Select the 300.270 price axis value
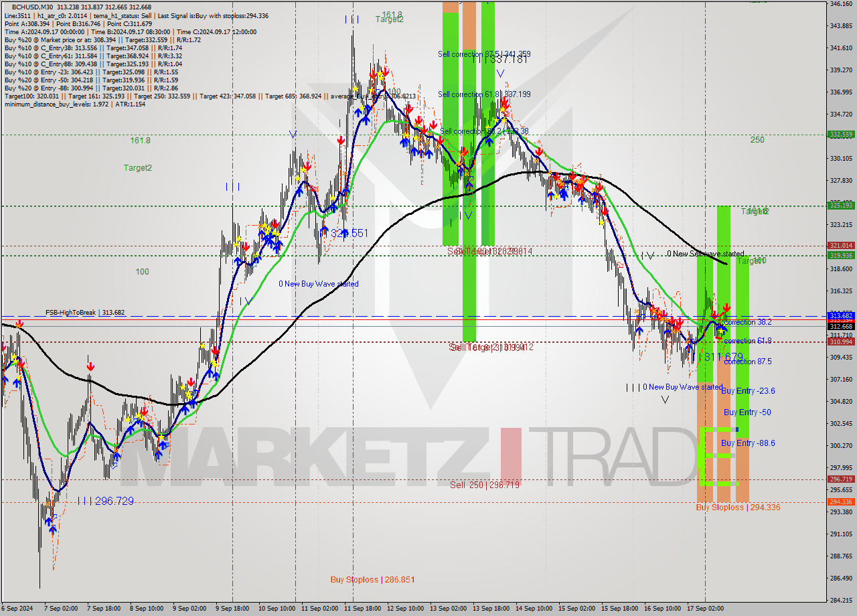The height and width of the screenshot is (616, 857). 841,446
